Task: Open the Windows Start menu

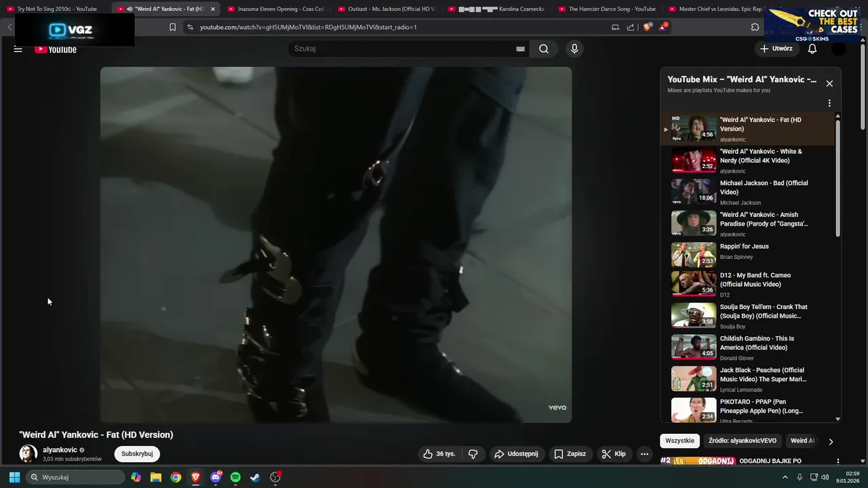Action: pyautogui.click(x=14, y=477)
